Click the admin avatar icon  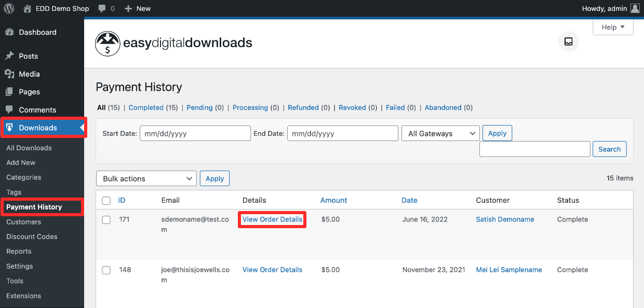point(635,8)
